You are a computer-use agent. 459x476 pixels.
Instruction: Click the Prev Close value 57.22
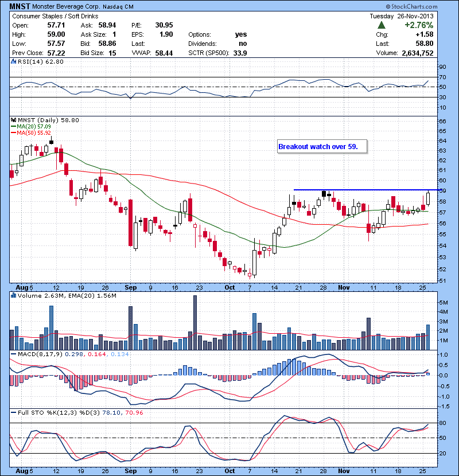[x=56, y=53]
